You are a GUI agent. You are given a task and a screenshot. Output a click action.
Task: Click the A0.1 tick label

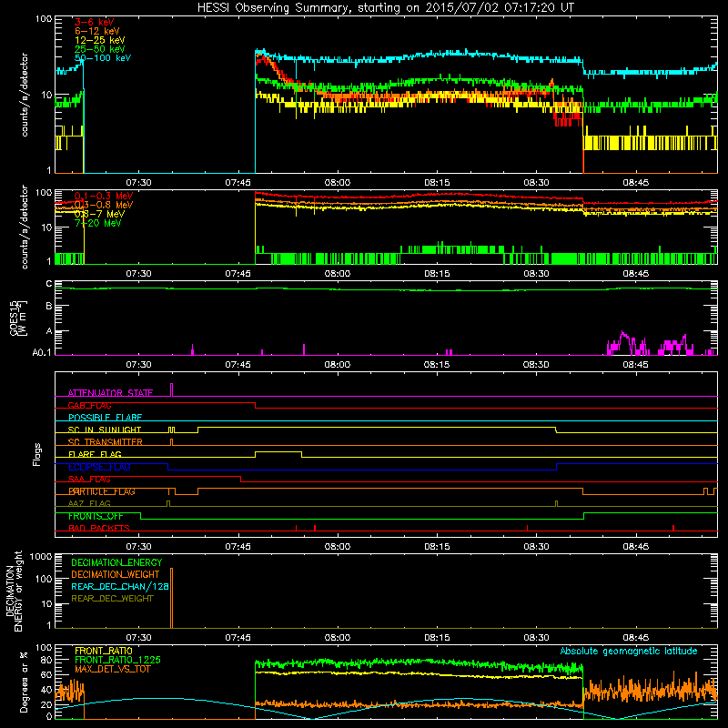[x=42, y=352]
